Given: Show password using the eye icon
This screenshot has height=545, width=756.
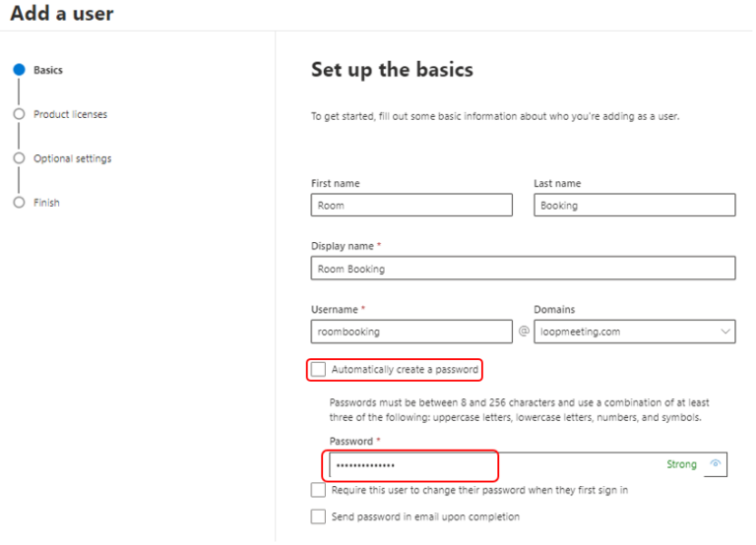Looking at the screenshot, I should (715, 463).
